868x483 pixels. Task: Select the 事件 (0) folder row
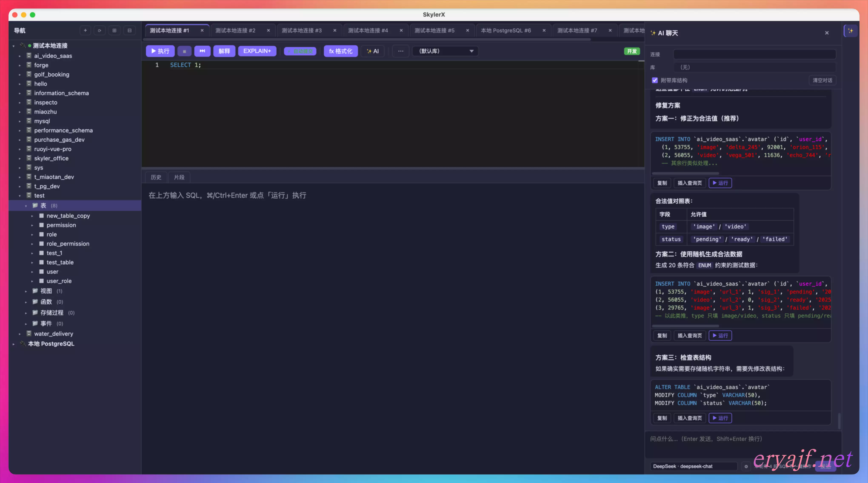pos(75,323)
